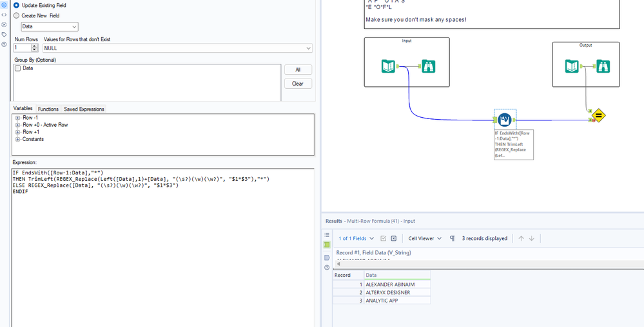Click the Cell Viewer scroll-left arrow

click(x=338, y=264)
